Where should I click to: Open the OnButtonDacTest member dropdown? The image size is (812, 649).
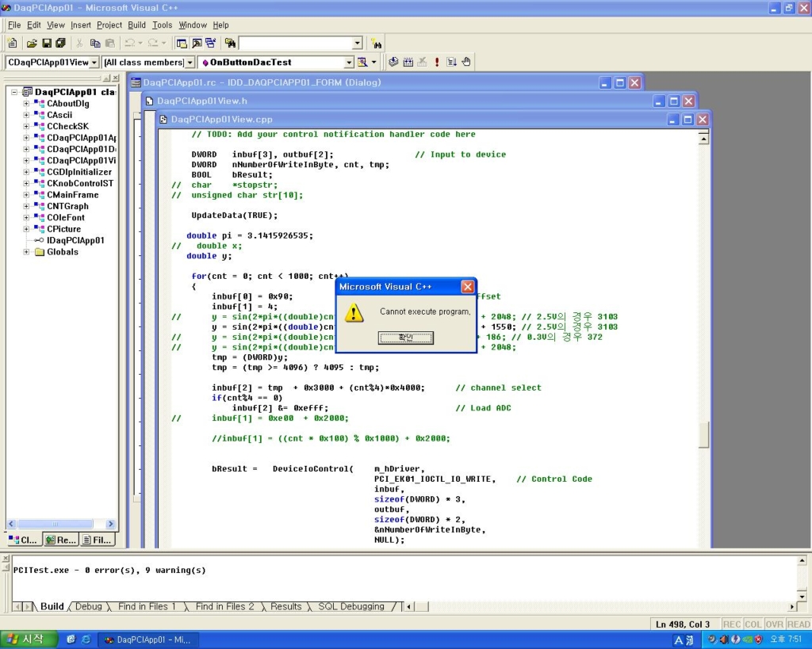[x=349, y=62]
